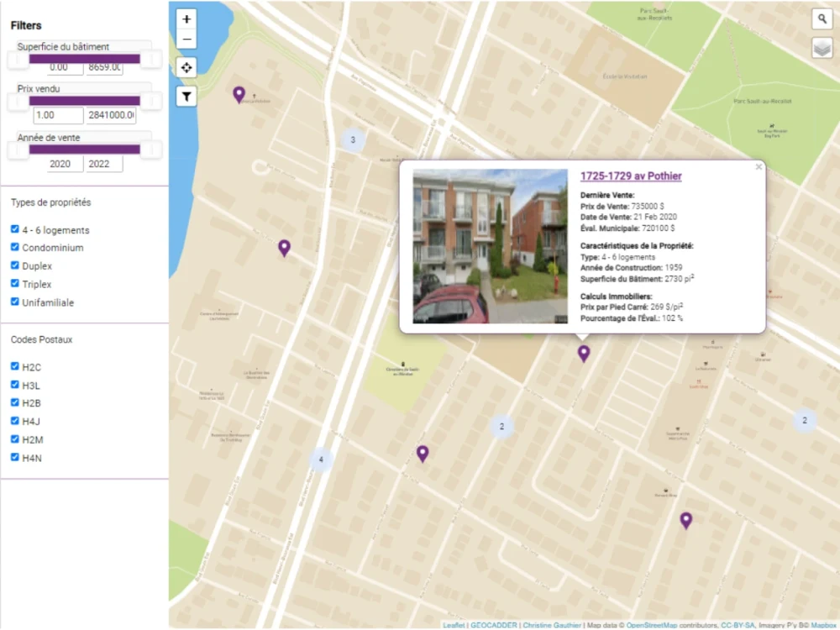Click the 2020 year input field
The image size is (840, 630).
(x=59, y=164)
